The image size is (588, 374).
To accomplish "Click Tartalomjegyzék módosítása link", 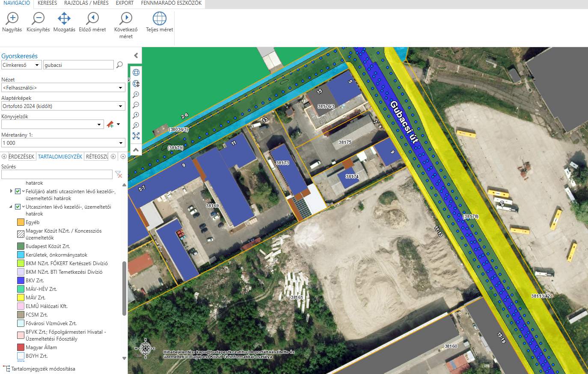I will tap(43, 368).
